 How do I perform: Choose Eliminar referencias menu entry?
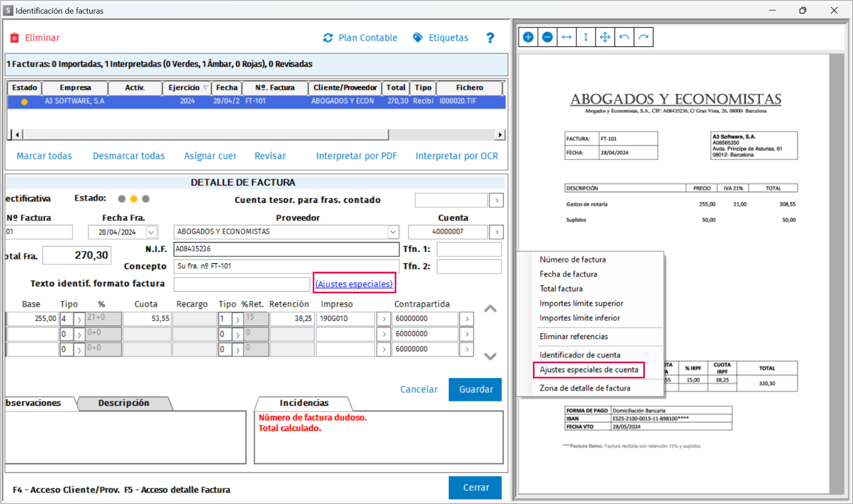pyautogui.click(x=573, y=336)
